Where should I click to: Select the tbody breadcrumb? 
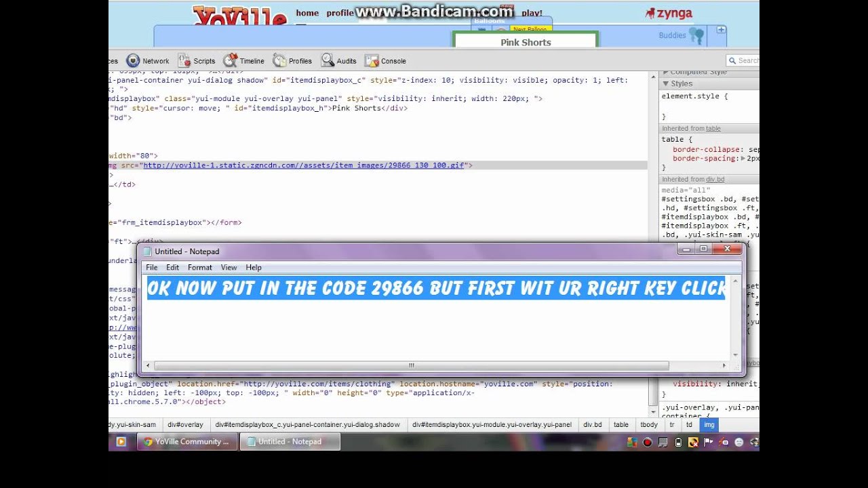[649, 425]
